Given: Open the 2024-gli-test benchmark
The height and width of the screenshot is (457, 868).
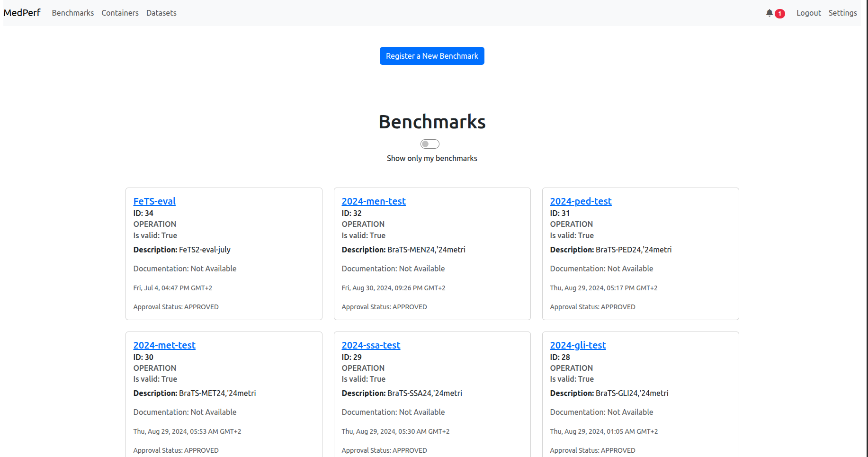Looking at the screenshot, I should pyautogui.click(x=578, y=345).
